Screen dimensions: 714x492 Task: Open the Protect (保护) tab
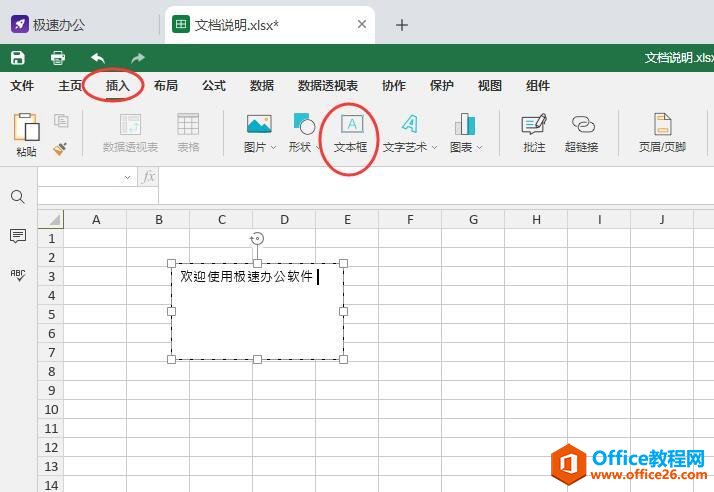(x=442, y=86)
